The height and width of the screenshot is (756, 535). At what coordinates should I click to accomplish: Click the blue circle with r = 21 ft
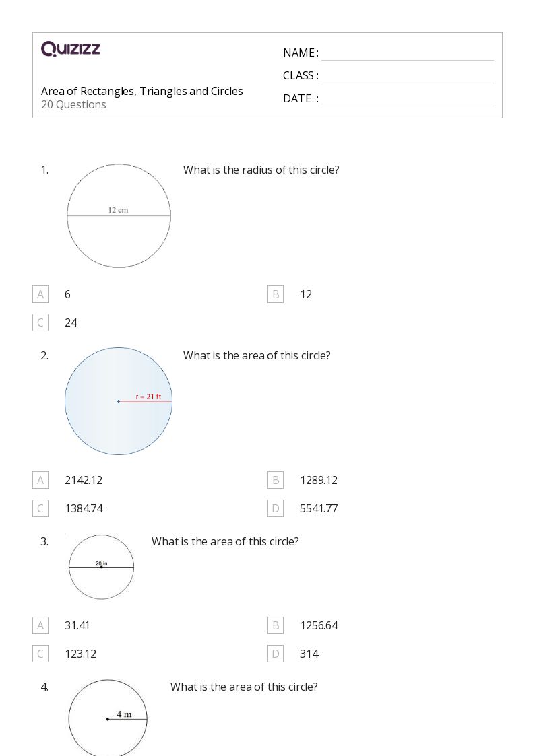click(x=119, y=401)
